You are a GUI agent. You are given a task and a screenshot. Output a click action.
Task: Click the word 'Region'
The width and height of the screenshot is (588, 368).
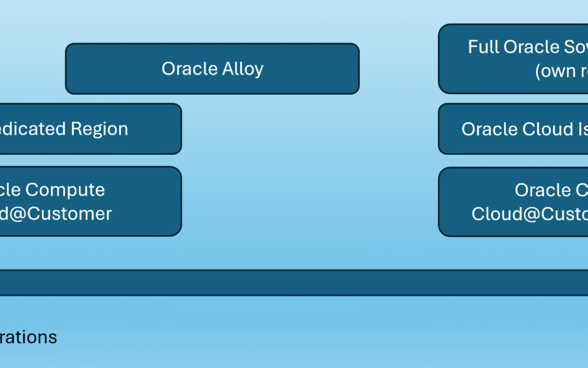pyautogui.click(x=100, y=130)
